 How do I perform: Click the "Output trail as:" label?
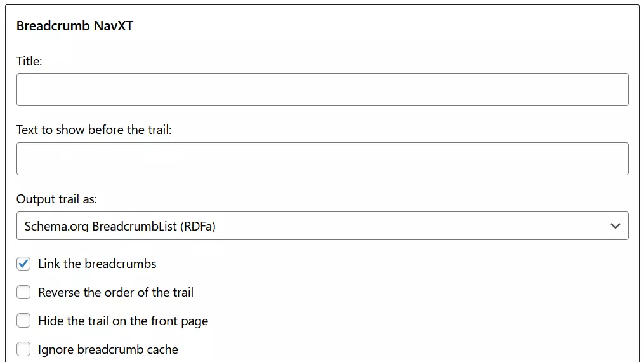56,199
